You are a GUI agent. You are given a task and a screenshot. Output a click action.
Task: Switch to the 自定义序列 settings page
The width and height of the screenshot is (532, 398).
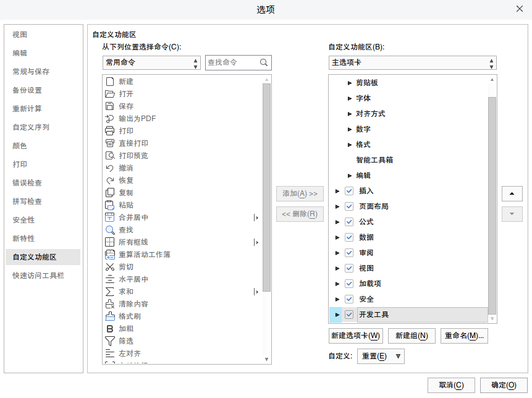point(32,127)
